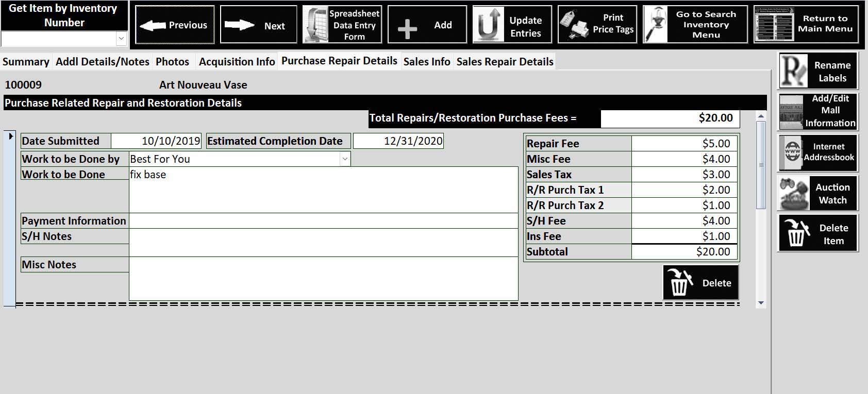This screenshot has width=868, height=394.
Task: Click the Previous arrow icon
Action: tap(153, 25)
